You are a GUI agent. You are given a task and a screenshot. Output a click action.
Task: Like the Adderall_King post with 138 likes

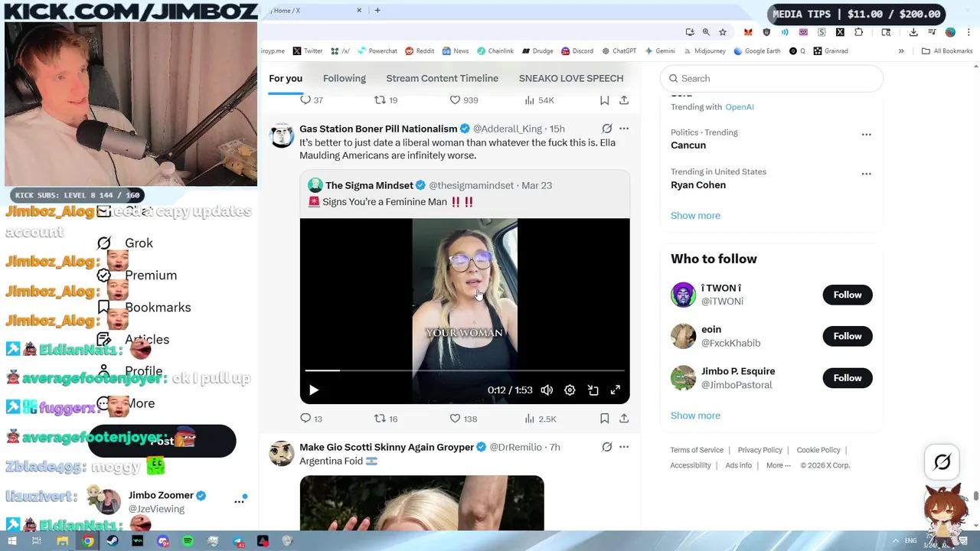[x=463, y=419]
